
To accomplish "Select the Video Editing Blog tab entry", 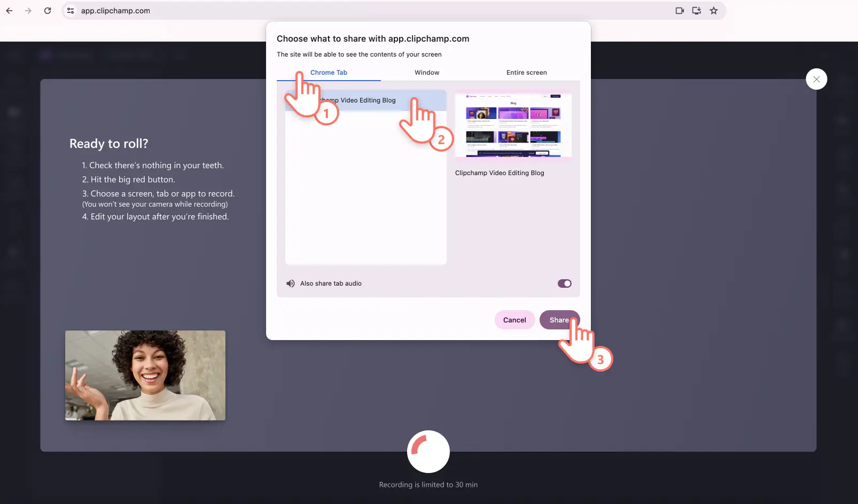I will 366,100.
